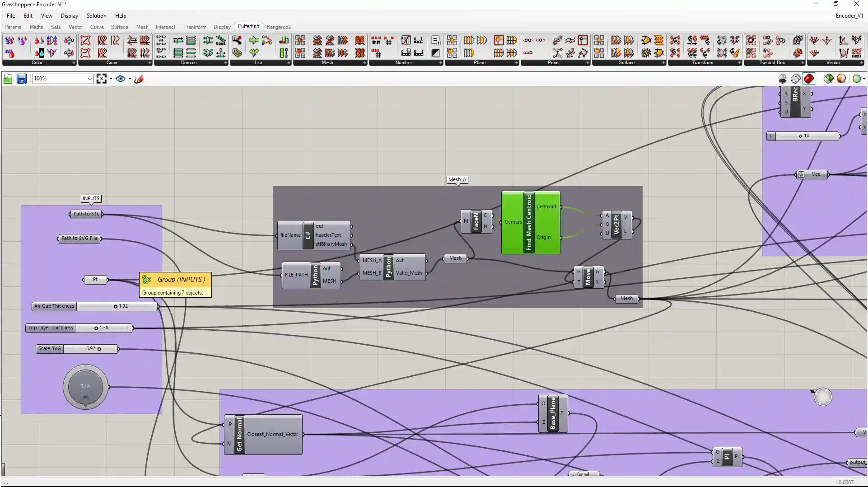Screen dimensions: 868x487
Task: Disable canvas preview with 'no preview' icon
Action: [x=783, y=79]
